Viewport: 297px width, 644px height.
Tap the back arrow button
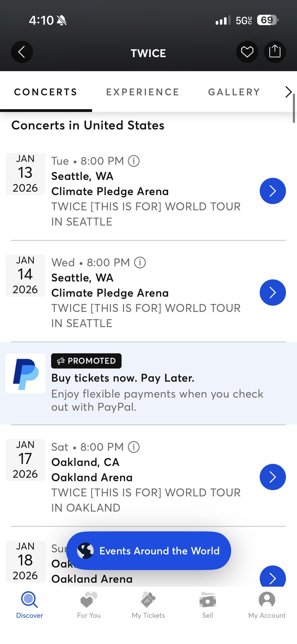(22, 52)
